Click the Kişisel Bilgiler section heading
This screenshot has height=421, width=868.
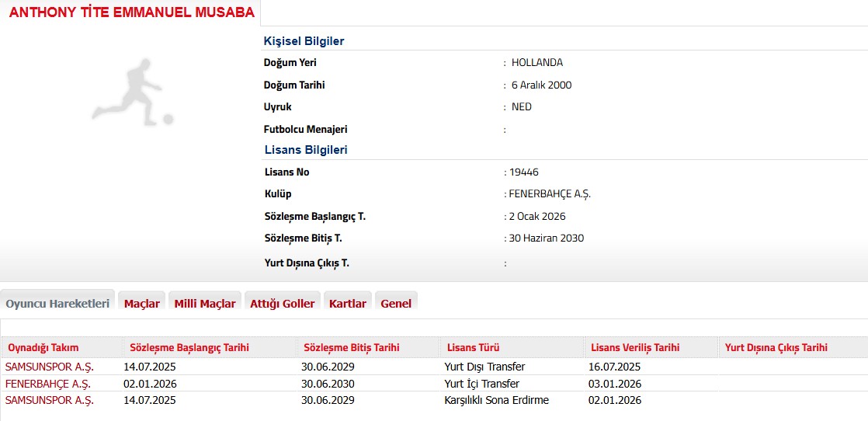pos(304,41)
